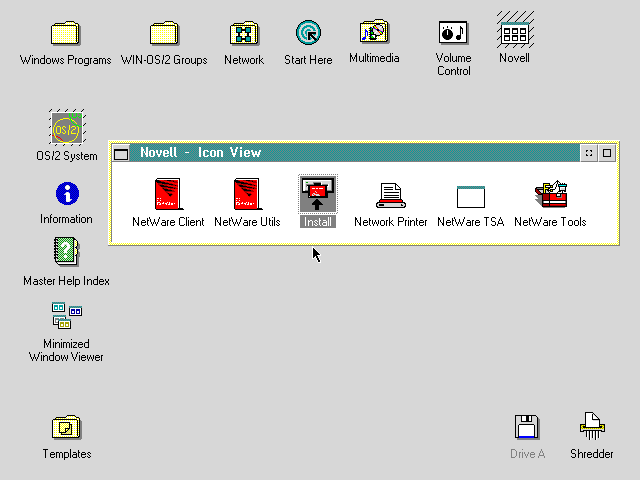Click the 'OS/2 System' label text
This screenshot has width=640, height=480.
67,156
